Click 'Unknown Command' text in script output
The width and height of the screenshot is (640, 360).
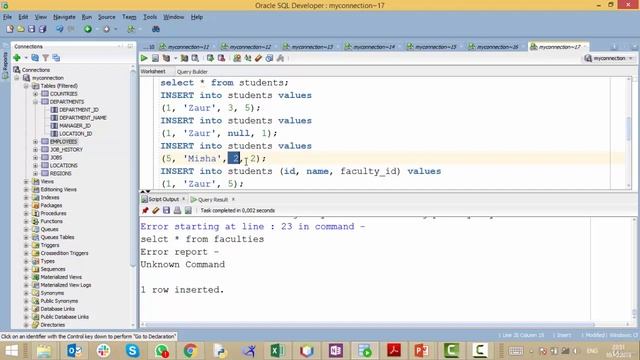point(182,264)
